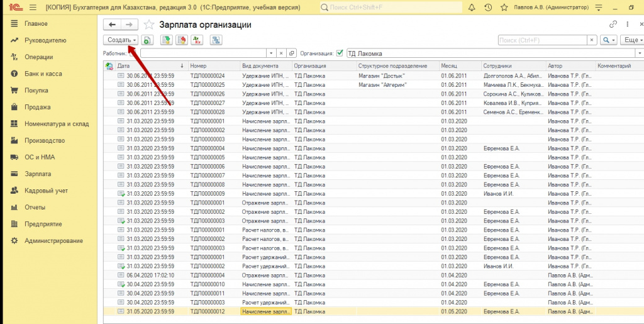
Task: Click date 06.04.2020 17:02:10
Action: [x=150, y=275]
